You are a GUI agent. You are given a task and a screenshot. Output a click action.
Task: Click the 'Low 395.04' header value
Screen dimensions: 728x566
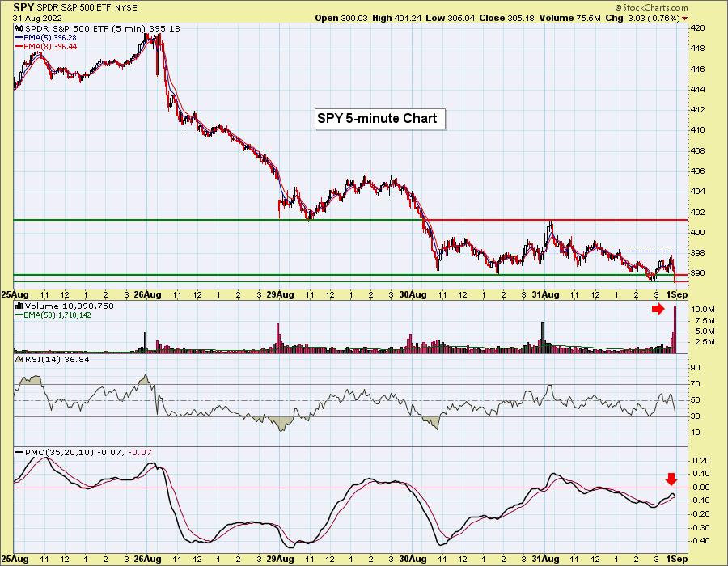[450, 18]
